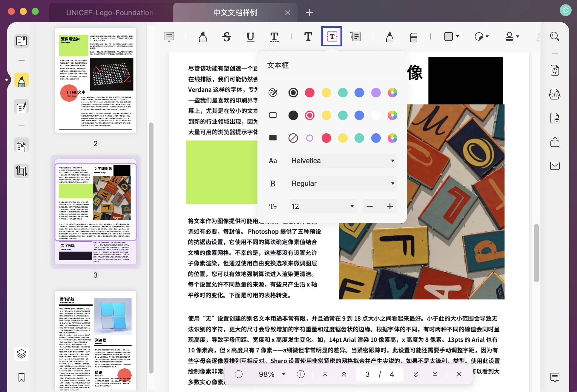Open the search magnifier
Image resolution: width=577 pixels, height=392 pixels.
coord(555,36)
